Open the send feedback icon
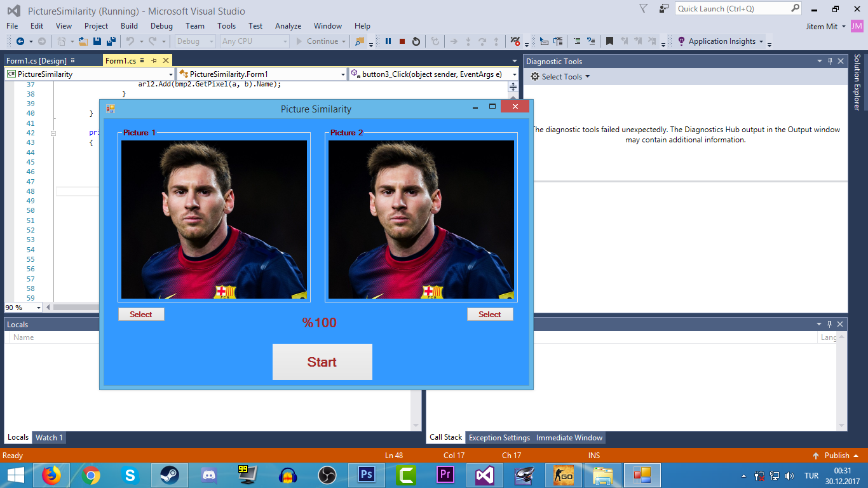Screen dimensions: 868x488 tap(664, 9)
